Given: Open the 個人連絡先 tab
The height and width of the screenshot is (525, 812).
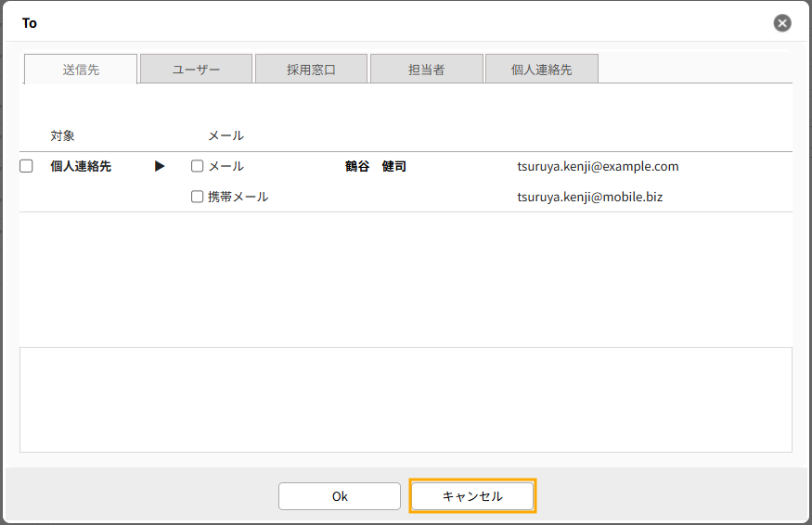Looking at the screenshot, I should 541,70.
